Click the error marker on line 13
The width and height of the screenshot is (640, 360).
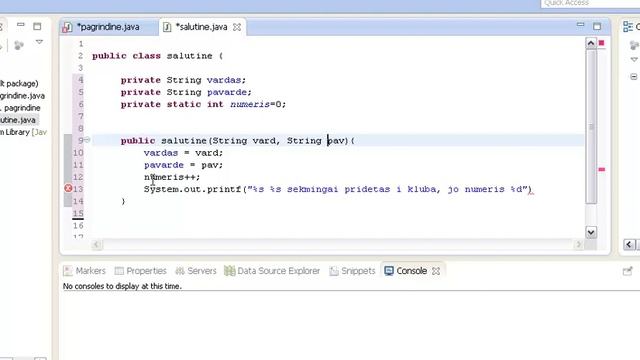[68, 189]
